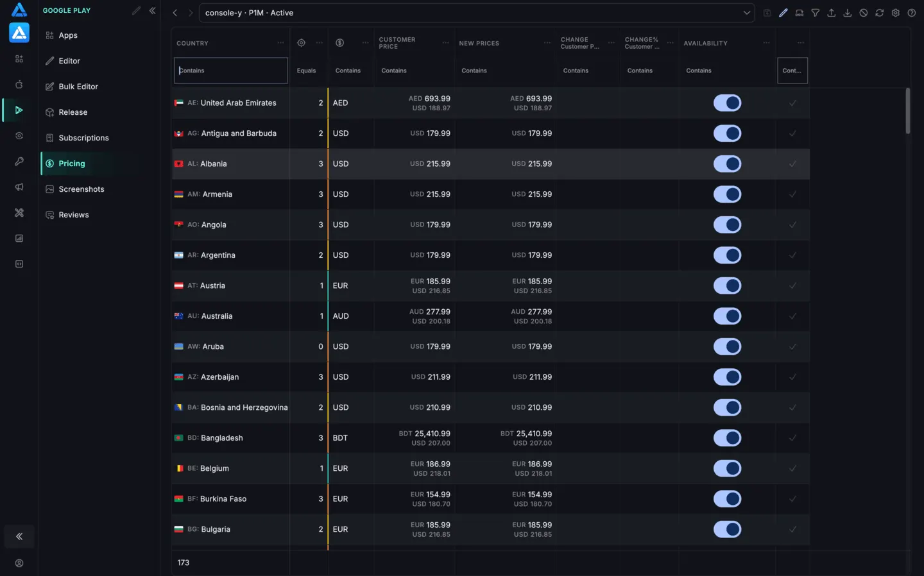924x576 pixels.
Task: Open Subscriptions in the sidebar
Action: [x=83, y=138]
